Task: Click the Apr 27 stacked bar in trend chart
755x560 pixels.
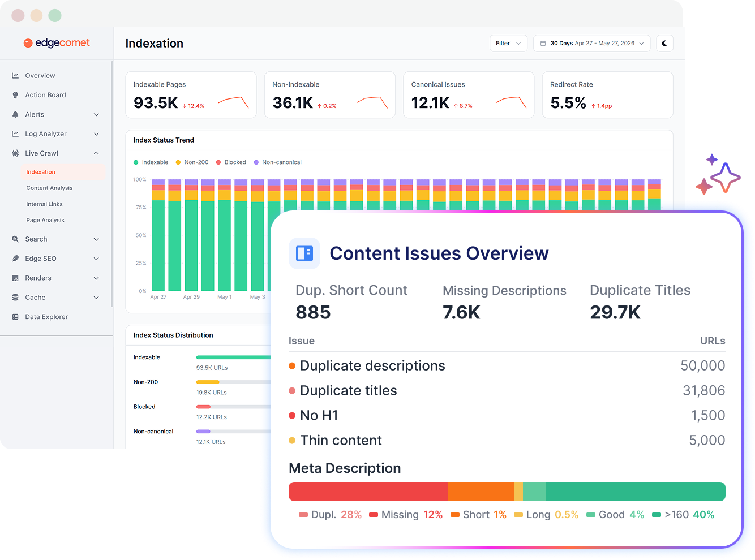Action: coord(158,235)
